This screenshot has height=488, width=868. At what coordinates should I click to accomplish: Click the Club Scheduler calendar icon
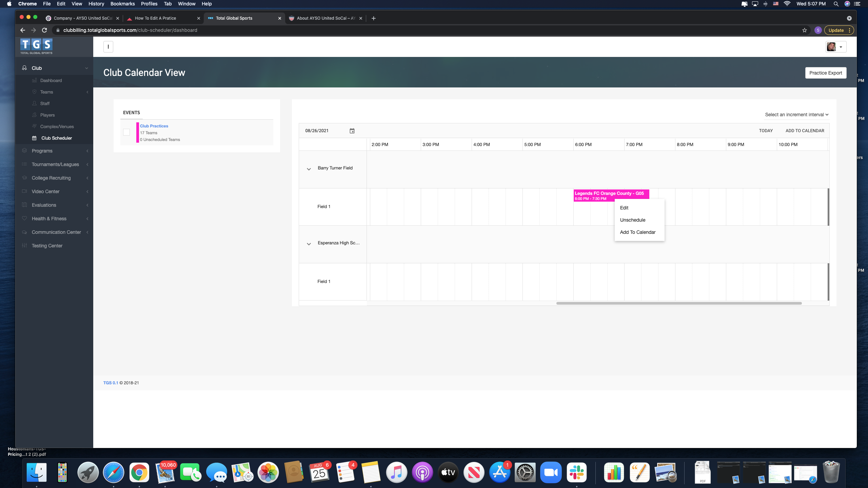[34, 138]
